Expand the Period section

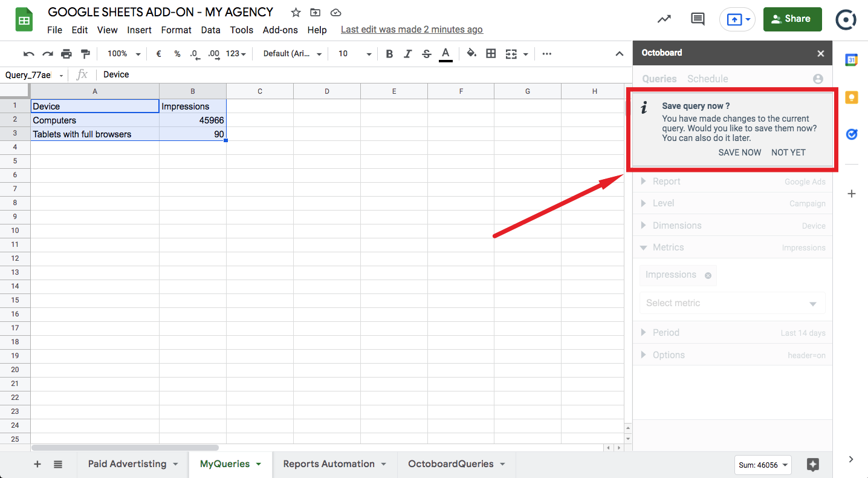(x=733, y=333)
